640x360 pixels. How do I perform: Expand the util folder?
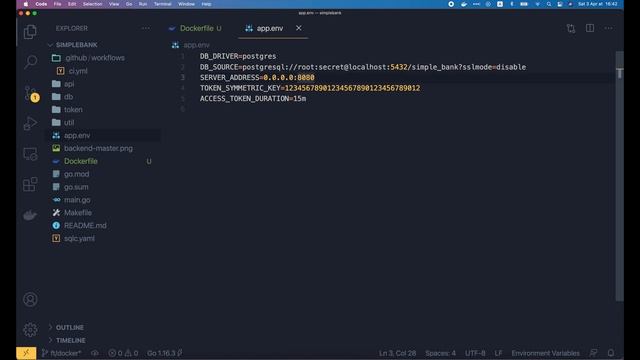click(x=69, y=122)
